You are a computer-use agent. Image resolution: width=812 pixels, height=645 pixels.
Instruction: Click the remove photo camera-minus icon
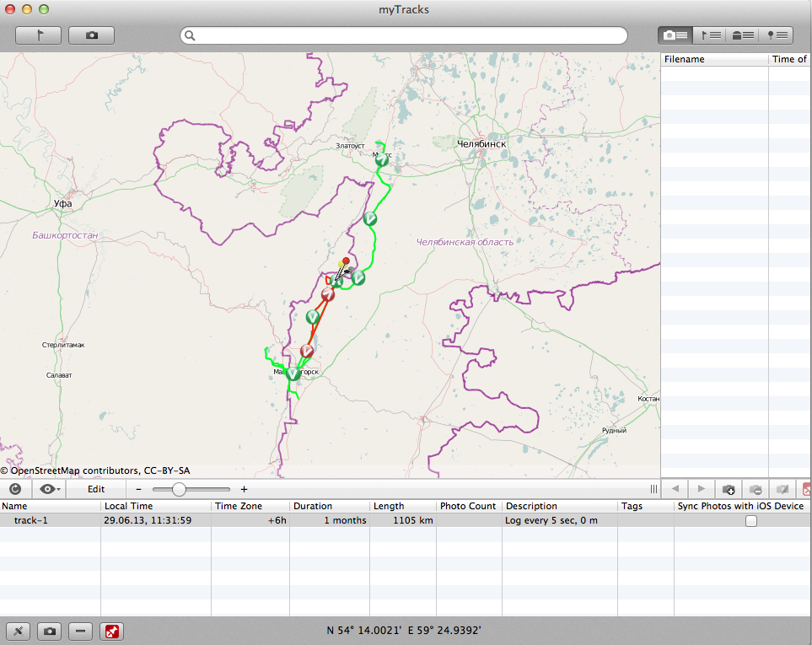[756, 489]
